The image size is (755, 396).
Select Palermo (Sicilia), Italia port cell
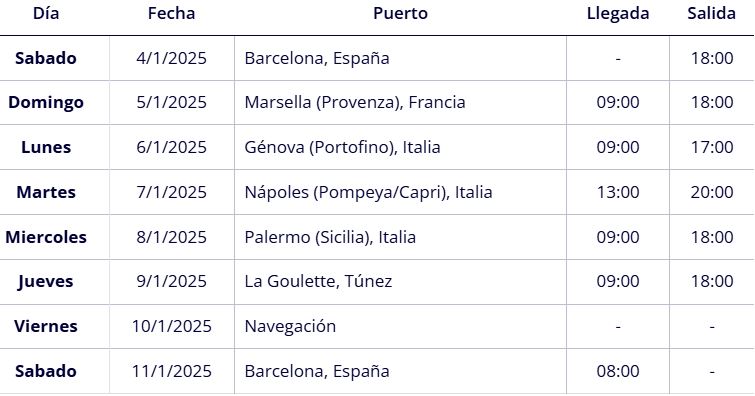[x=330, y=237]
